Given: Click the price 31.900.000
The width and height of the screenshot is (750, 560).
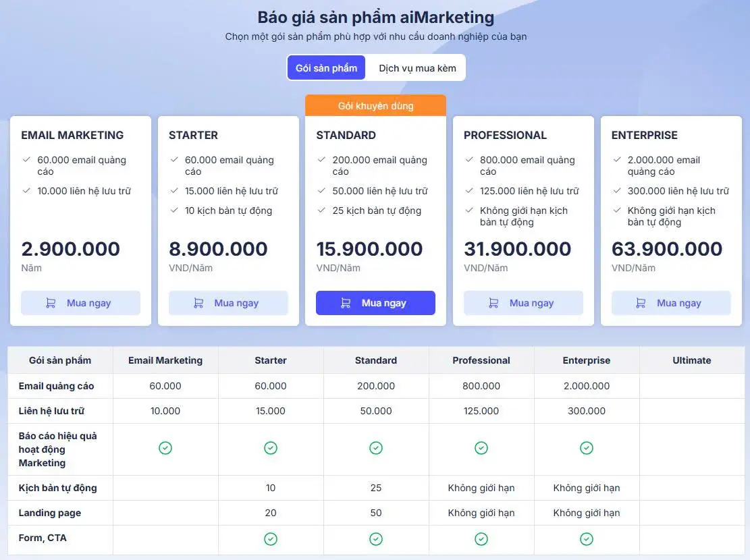Looking at the screenshot, I should click(518, 249).
